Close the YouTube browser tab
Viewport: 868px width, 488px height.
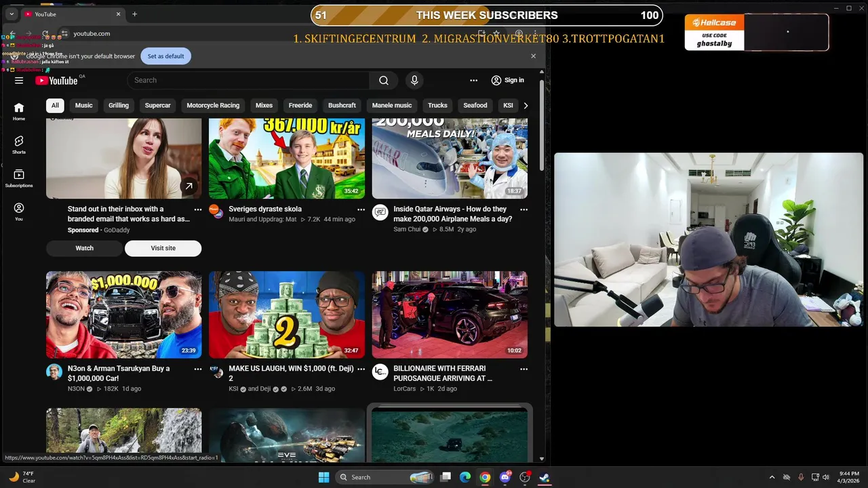118,14
